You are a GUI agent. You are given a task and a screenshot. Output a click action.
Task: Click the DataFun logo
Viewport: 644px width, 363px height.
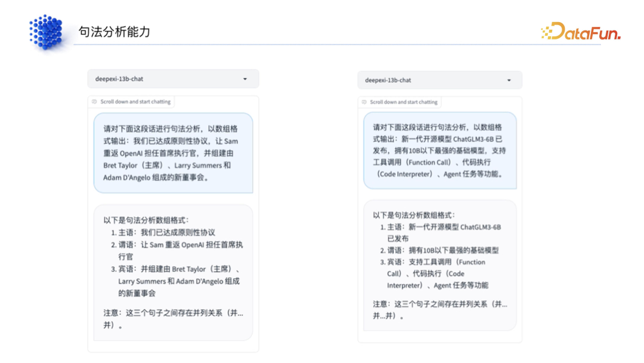(x=580, y=32)
